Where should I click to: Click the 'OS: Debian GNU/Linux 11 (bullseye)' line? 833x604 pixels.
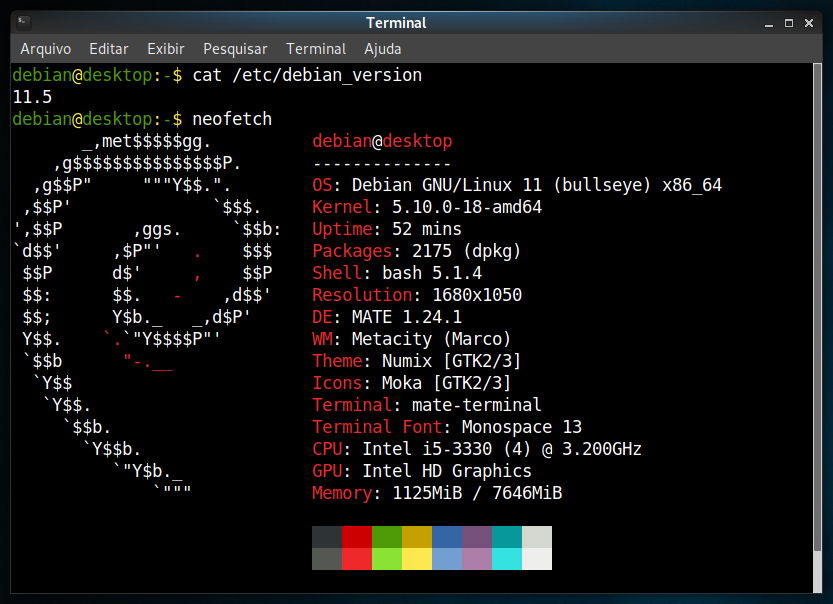(x=517, y=185)
